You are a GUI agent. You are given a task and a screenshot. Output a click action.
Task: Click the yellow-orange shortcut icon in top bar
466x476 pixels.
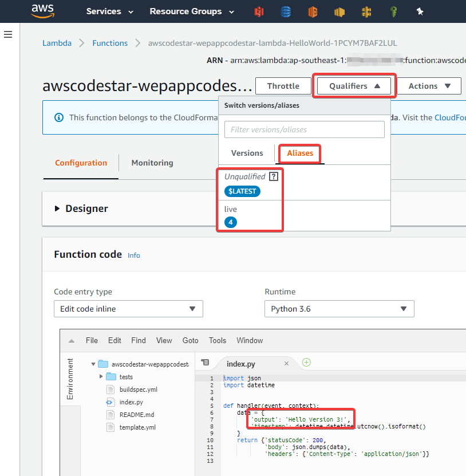(339, 12)
